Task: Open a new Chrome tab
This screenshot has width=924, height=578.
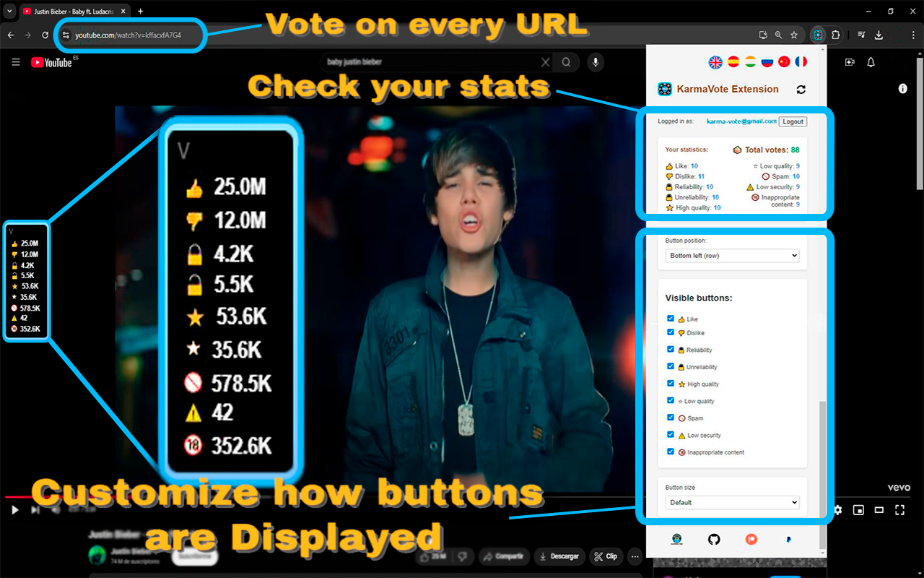Action: [141, 11]
